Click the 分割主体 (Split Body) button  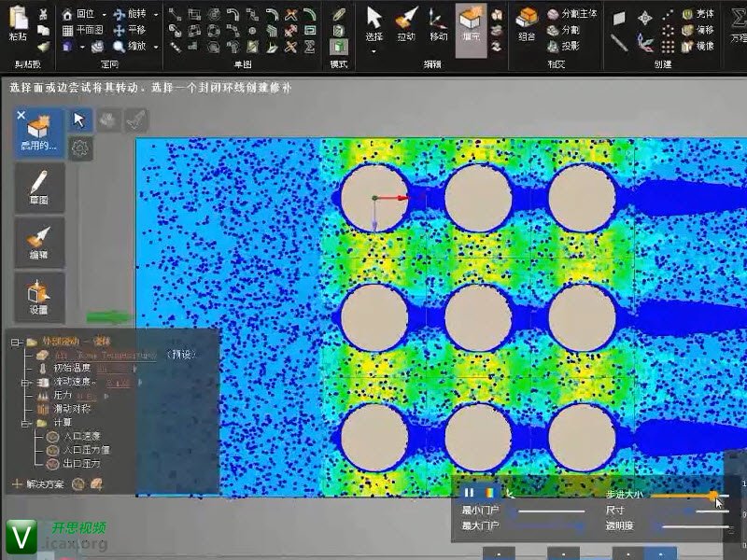pyautogui.click(x=571, y=14)
